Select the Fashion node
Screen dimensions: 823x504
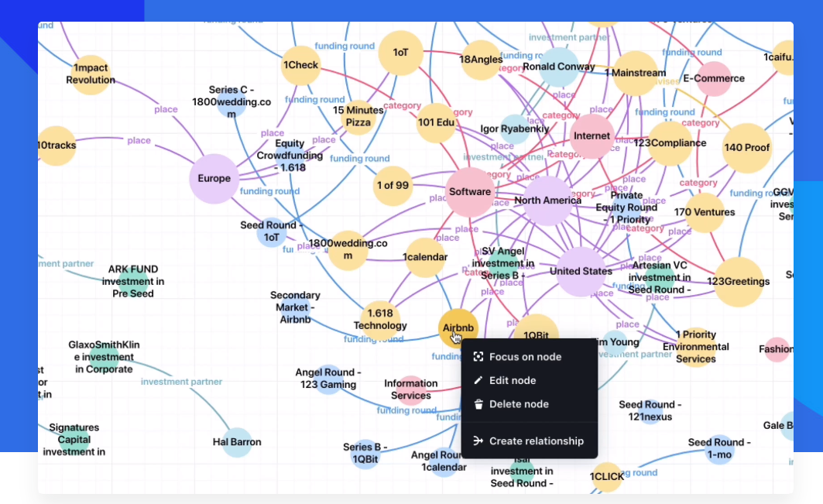[x=777, y=349]
